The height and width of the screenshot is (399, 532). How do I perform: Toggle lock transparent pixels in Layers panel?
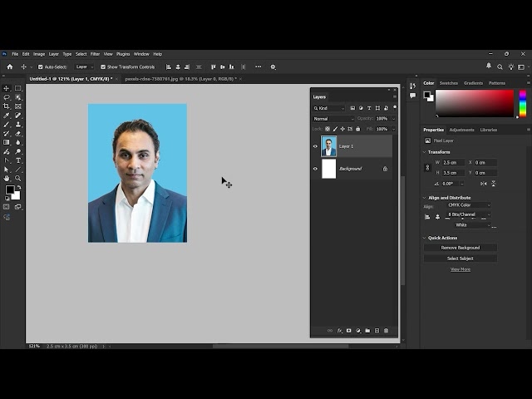(x=328, y=129)
